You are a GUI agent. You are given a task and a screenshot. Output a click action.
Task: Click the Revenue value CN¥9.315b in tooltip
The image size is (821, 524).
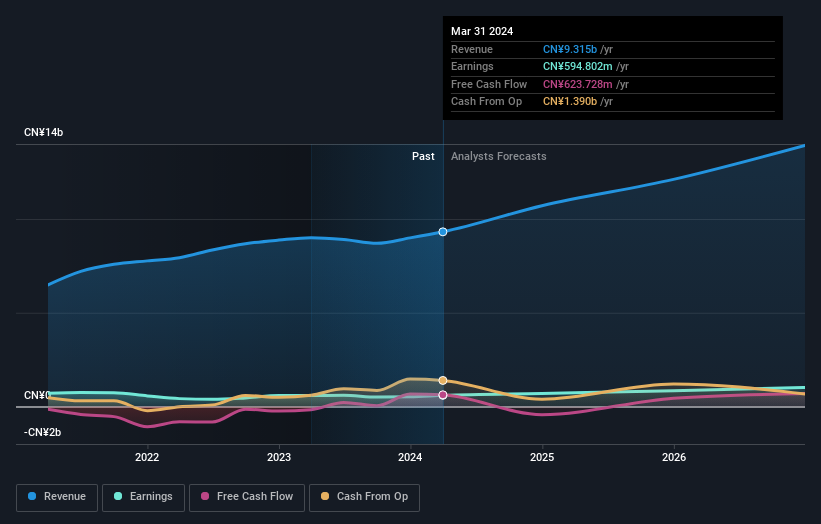[x=570, y=49]
